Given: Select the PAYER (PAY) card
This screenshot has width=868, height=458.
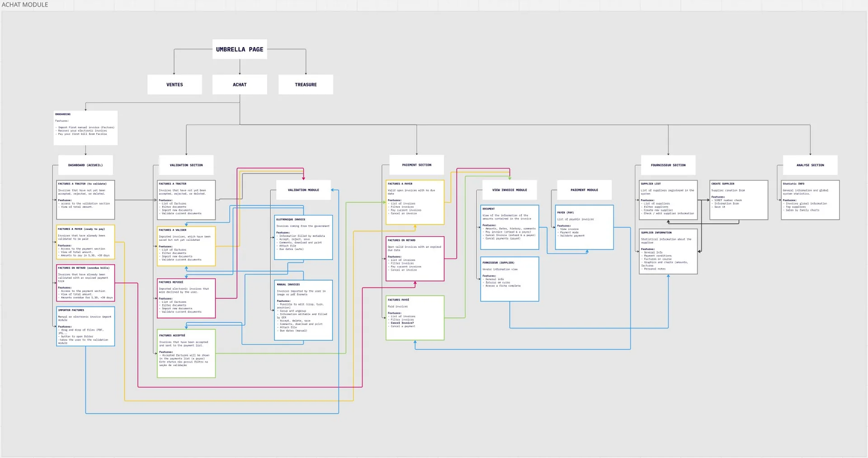Looking at the screenshot, I should (x=584, y=228).
